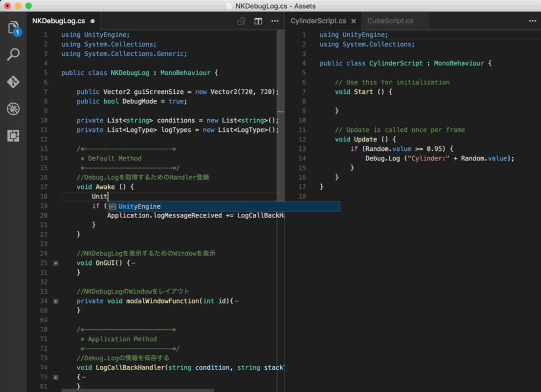Open right editor's more actions ellipsis
Viewport: 541px width, 392px height.
(x=533, y=21)
